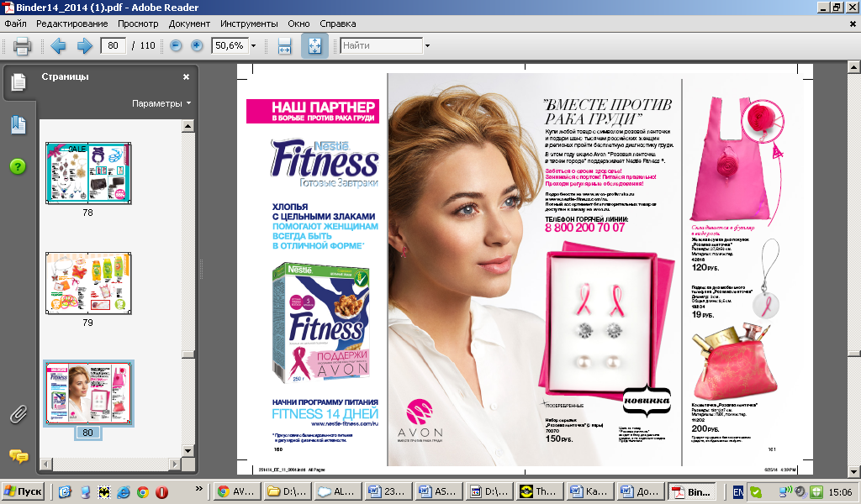
Task: Select page 80 thumbnail
Action: point(88,393)
